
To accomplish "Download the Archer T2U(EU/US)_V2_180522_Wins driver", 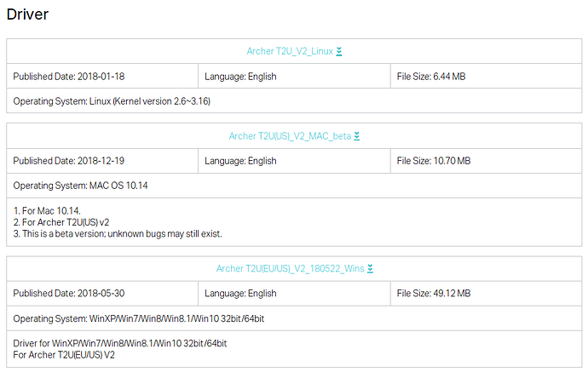I will (290, 269).
